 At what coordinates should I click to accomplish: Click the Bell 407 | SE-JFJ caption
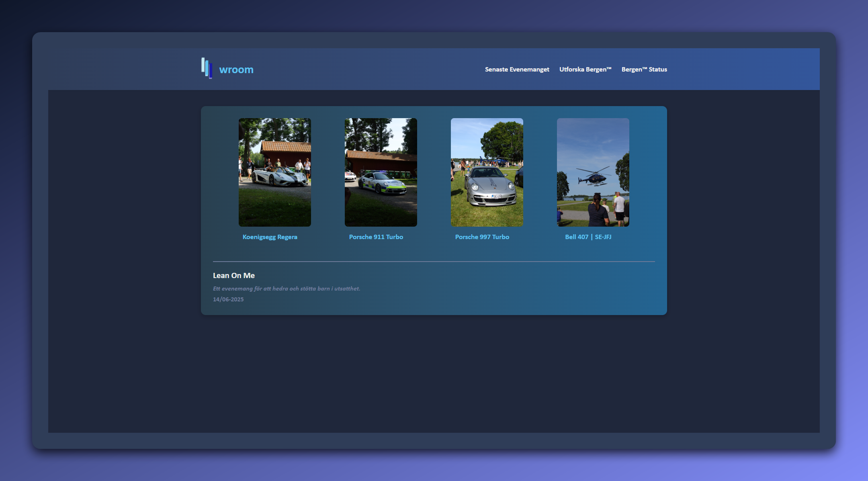click(x=588, y=237)
